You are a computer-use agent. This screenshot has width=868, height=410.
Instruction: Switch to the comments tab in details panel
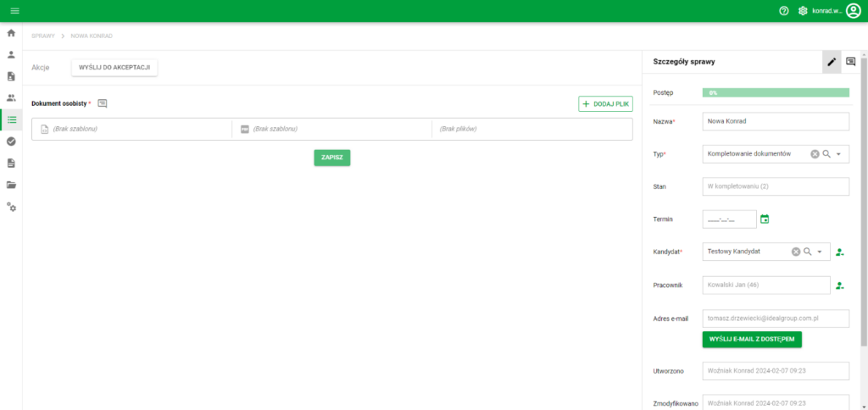(x=850, y=62)
